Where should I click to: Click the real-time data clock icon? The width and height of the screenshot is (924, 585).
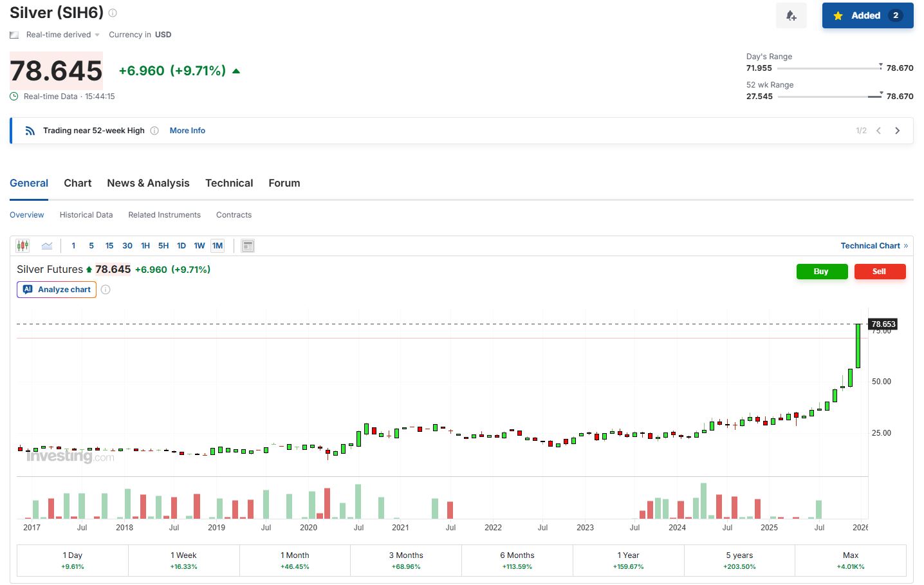point(14,97)
